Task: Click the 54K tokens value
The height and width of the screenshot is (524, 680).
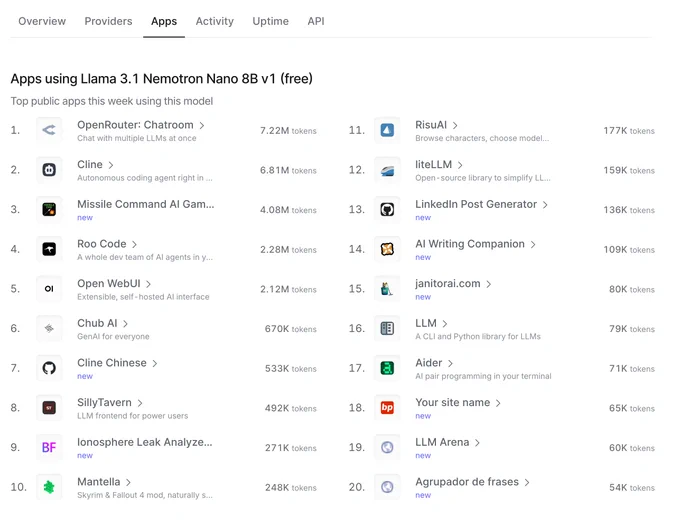Action: click(632, 488)
